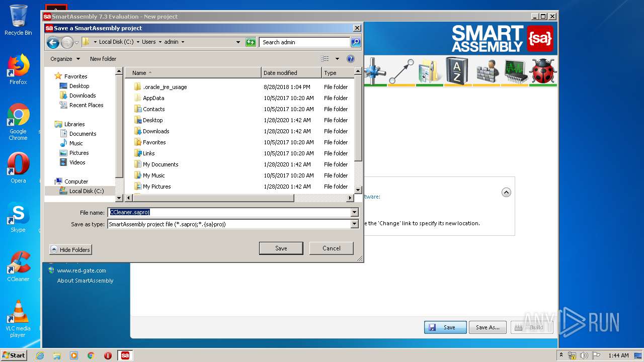Open the Organize menu
Screen dimensions: 644x362
[x=65, y=59]
